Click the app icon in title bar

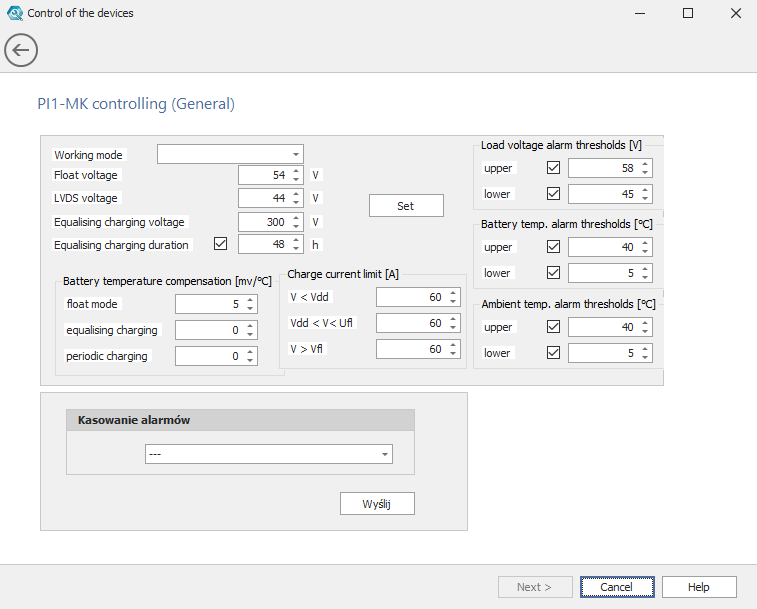coord(15,13)
